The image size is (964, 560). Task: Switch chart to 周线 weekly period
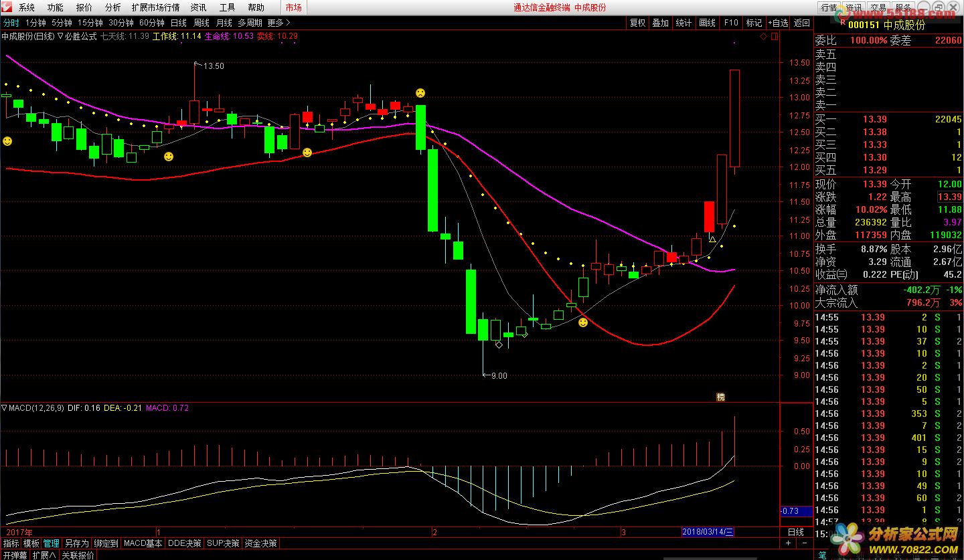coord(202,23)
